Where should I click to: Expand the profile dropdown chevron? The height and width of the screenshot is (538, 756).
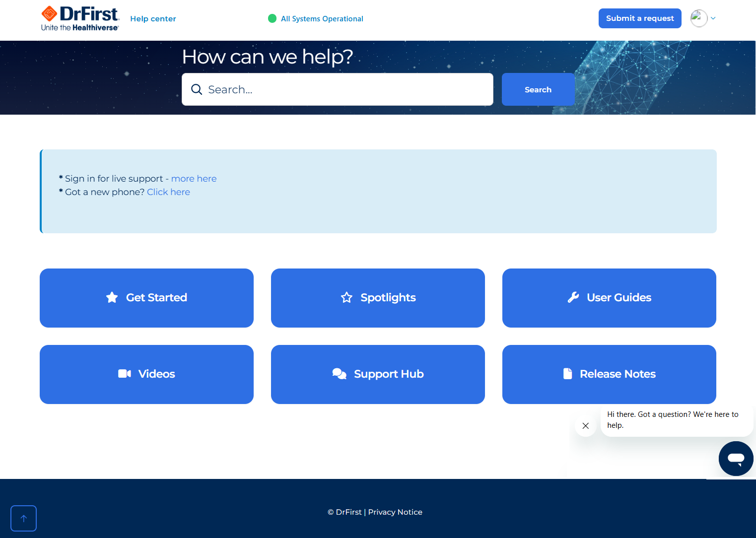point(713,18)
